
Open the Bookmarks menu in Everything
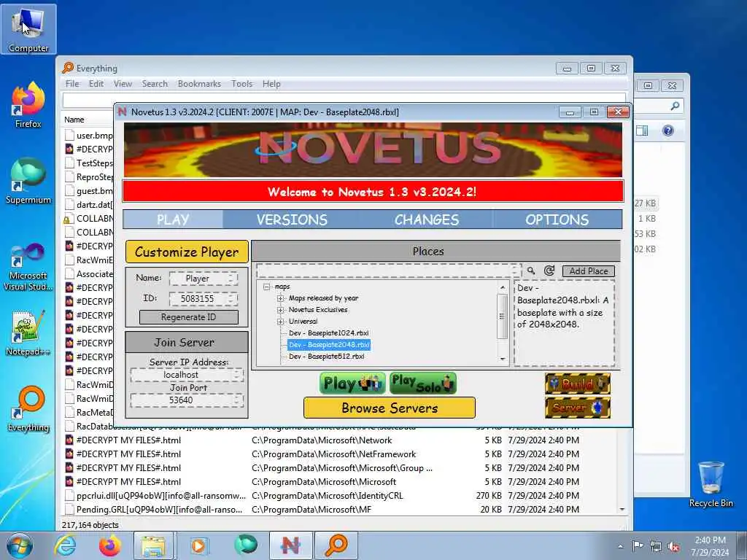(199, 84)
